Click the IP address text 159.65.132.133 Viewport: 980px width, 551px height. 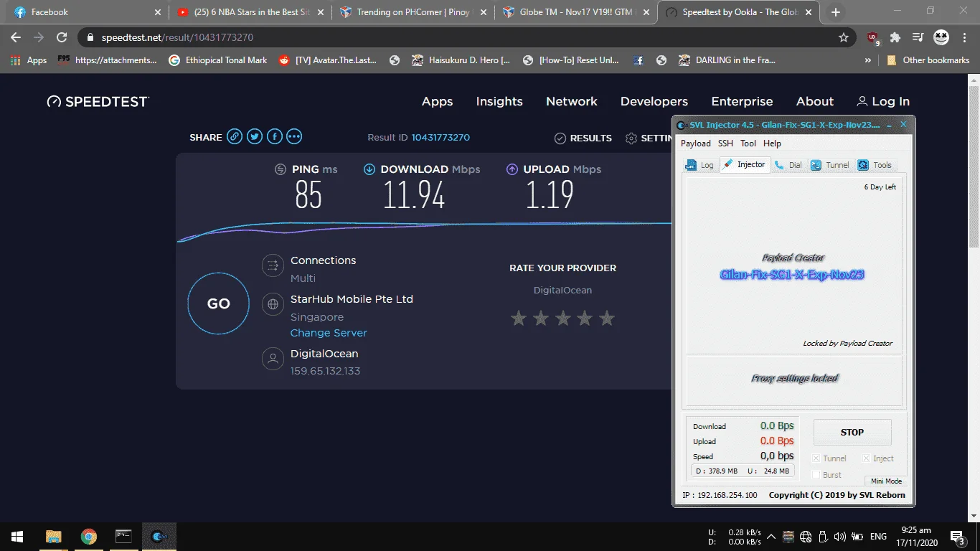coord(325,371)
